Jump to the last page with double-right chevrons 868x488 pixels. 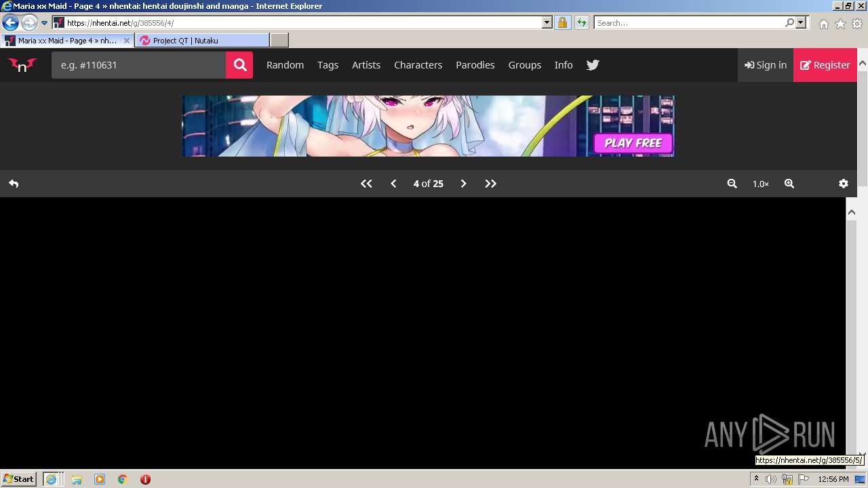490,184
